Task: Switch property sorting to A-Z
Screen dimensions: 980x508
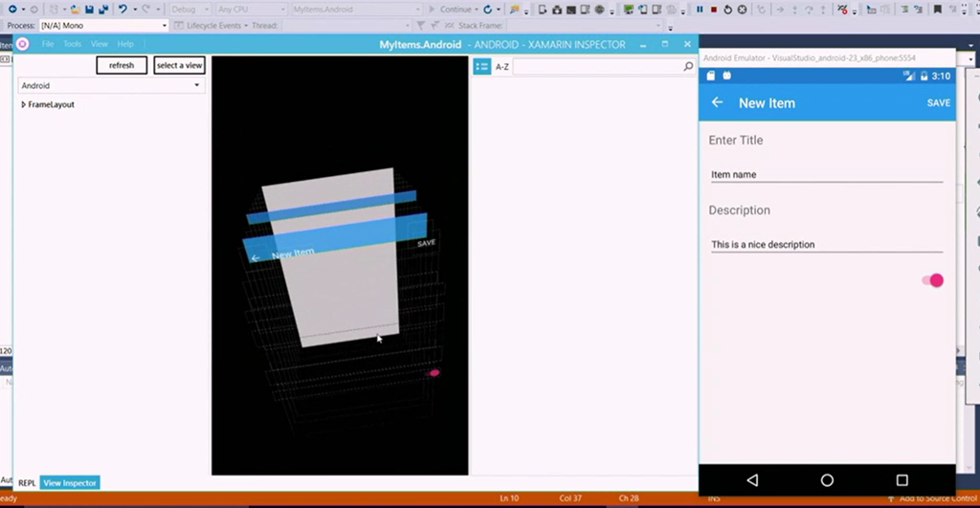Action: (502, 67)
